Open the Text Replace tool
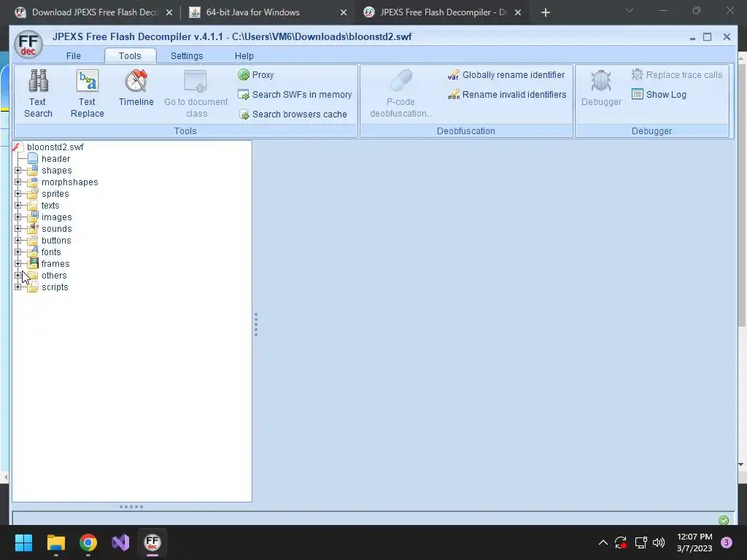 point(88,93)
